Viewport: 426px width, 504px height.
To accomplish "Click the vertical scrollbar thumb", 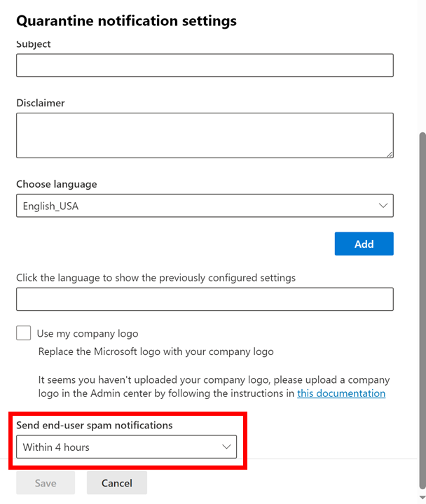I will pyautogui.click(x=421, y=308).
